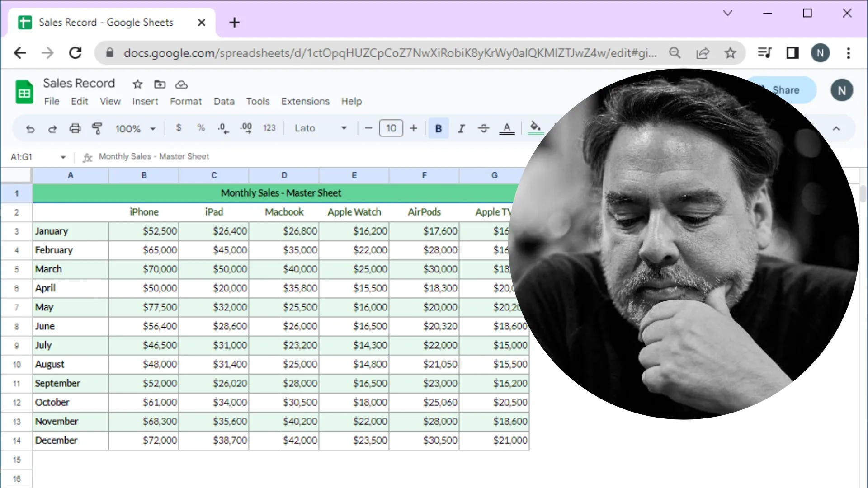This screenshot has height=488, width=868.
Task: Format as percent icon
Action: pos(201,128)
